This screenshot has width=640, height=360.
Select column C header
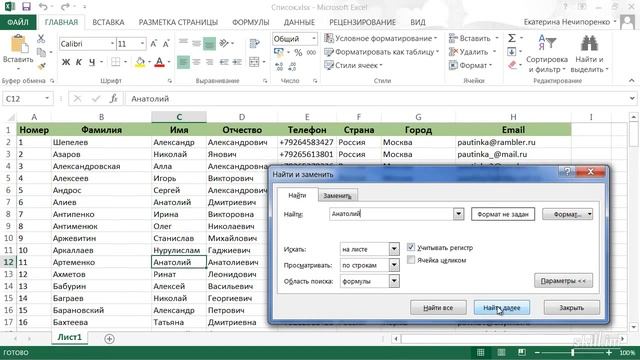pos(179,117)
